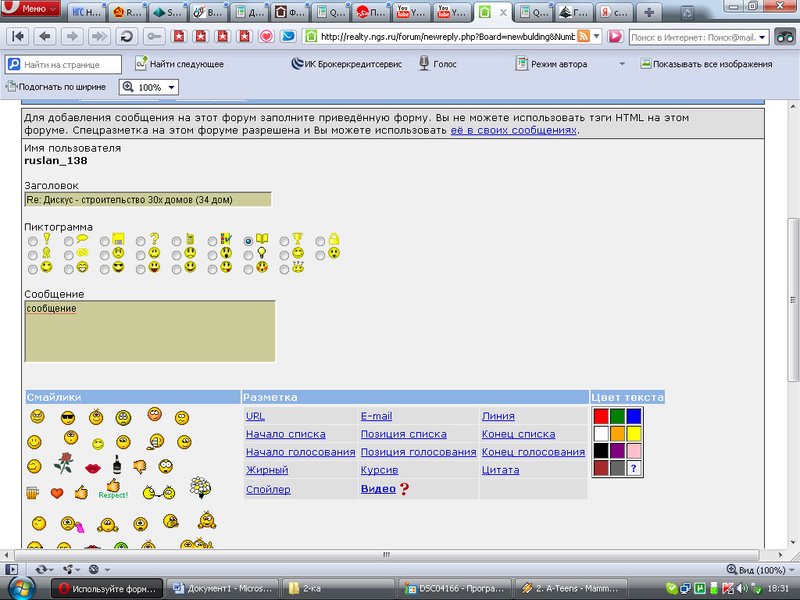Insert the Respect thumbs up smiley
Image resolution: width=800 pixels, height=600 pixels.
(113, 489)
